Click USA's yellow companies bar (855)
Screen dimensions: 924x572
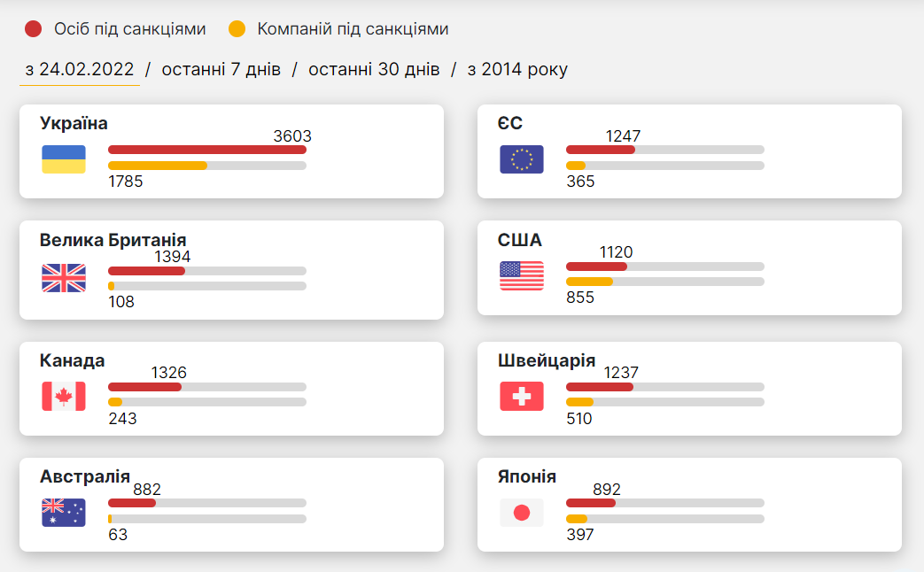[x=590, y=282]
